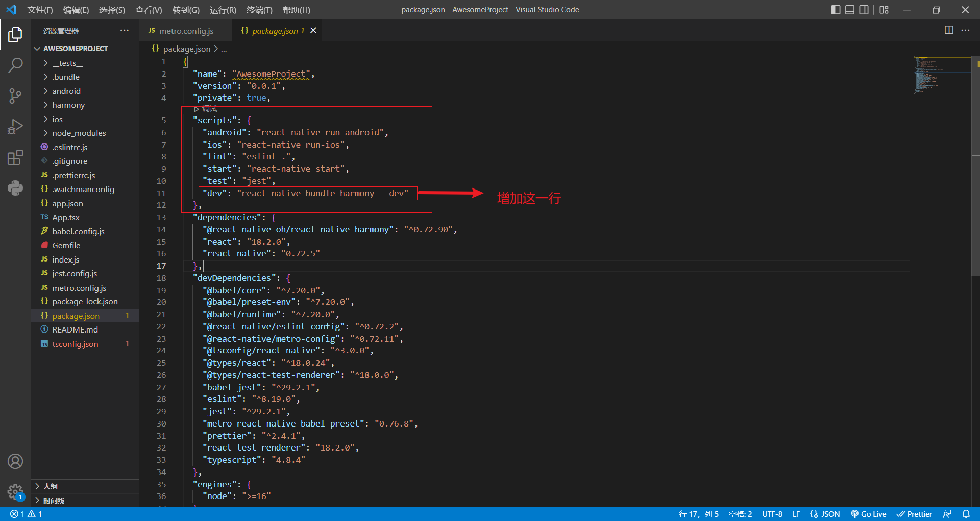Screen dimensions: 980x521
Task: Expand the __tests__ folder
Action: pos(85,63)
